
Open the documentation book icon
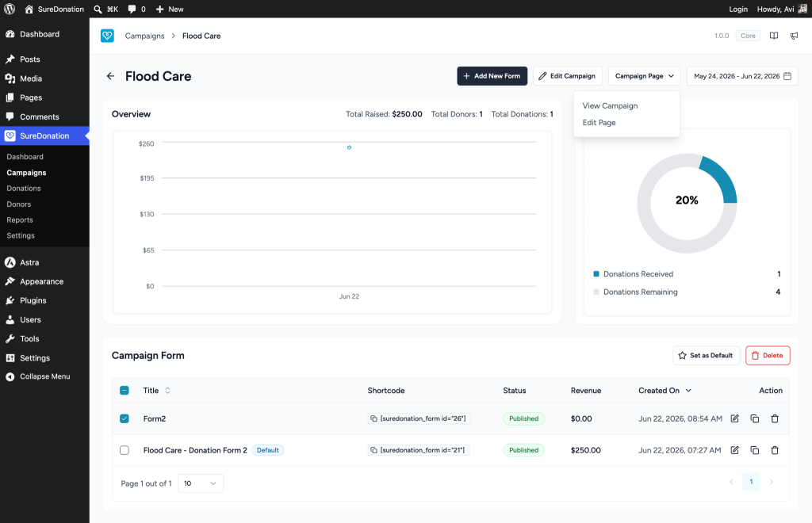pos(774,36)
